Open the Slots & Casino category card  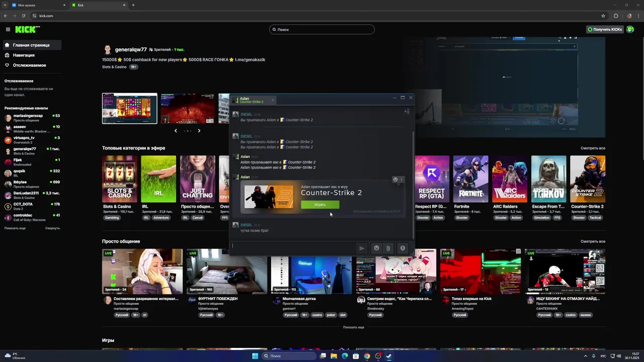click(120, 179)
